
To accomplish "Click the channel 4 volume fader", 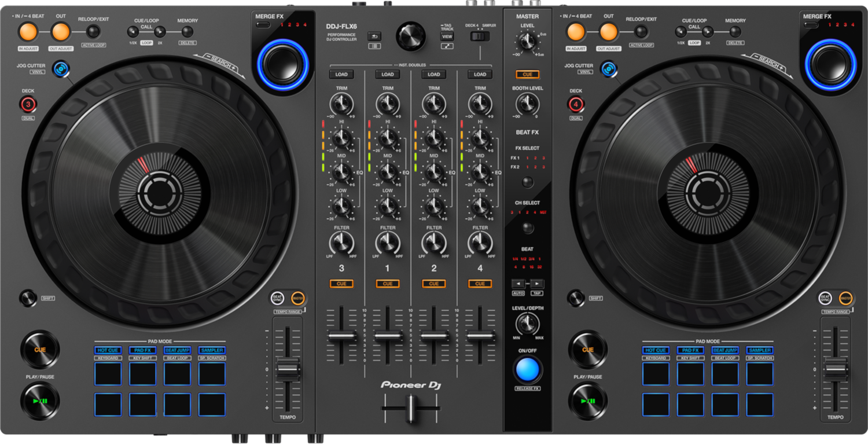I will 481,336.
